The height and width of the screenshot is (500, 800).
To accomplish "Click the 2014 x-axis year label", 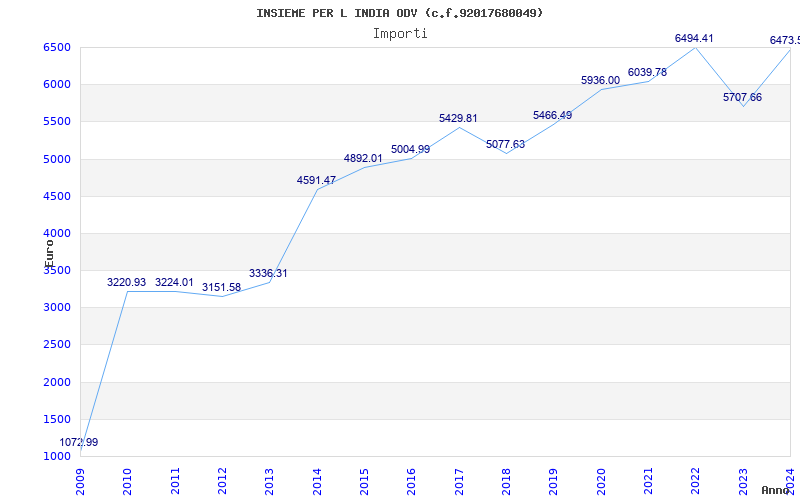I will tap(317, 482).
